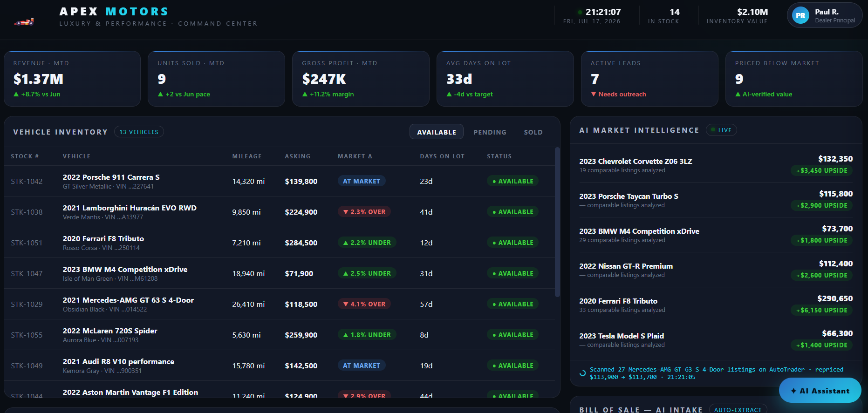Open the Avg Days on Lot card

[505, 79]
